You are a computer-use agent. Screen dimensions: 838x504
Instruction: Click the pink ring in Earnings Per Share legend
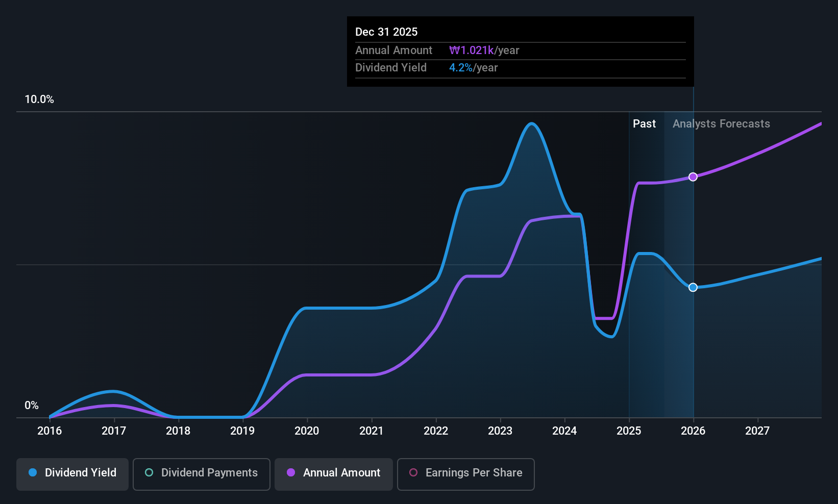pyautogui.click(x=413, y=472)
